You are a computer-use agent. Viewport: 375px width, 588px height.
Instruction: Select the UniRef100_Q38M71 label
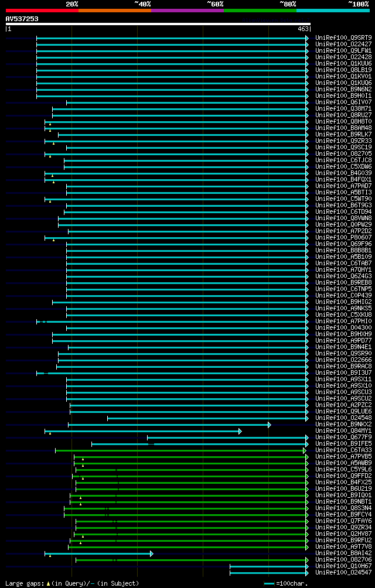pos(343,109)
